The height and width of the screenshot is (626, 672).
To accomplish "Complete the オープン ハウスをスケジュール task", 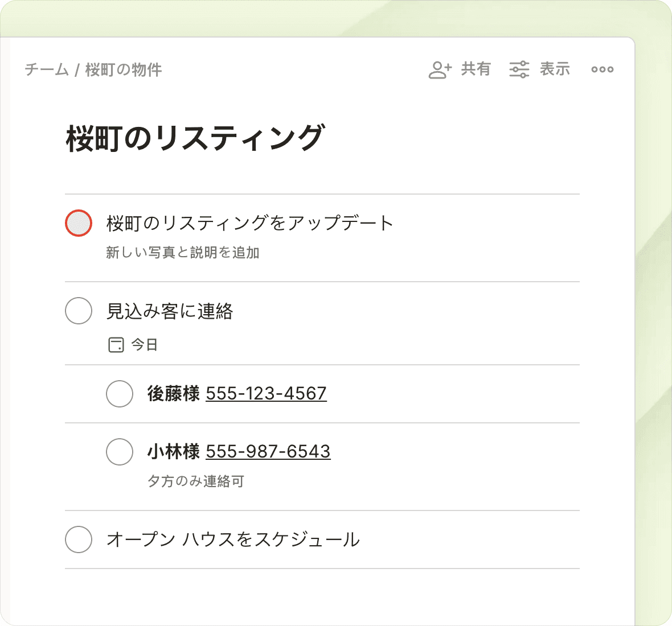I will (x=79, y=539).
